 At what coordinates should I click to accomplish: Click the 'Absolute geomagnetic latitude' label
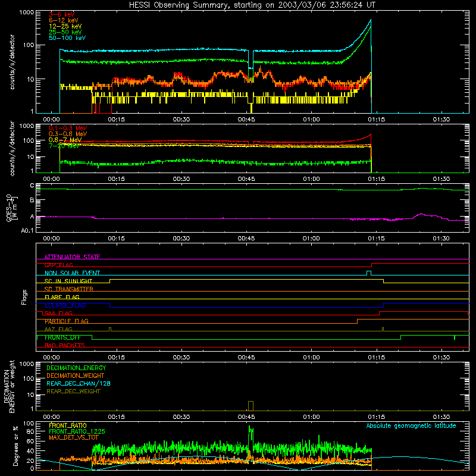coord(411,425)
